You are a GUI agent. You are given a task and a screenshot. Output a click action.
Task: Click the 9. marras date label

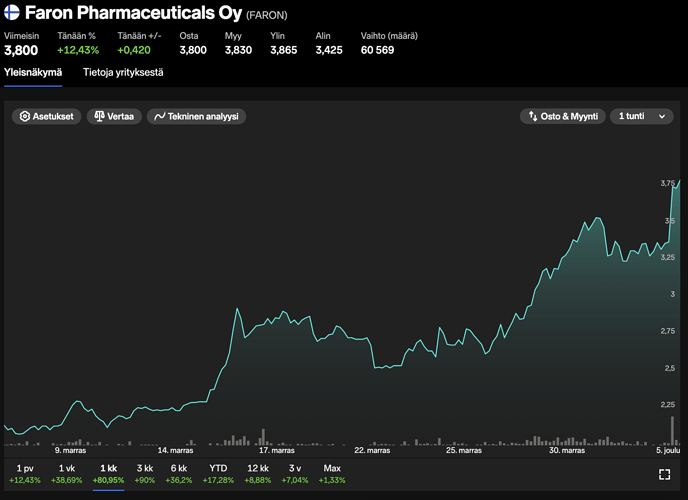(70, 450)
